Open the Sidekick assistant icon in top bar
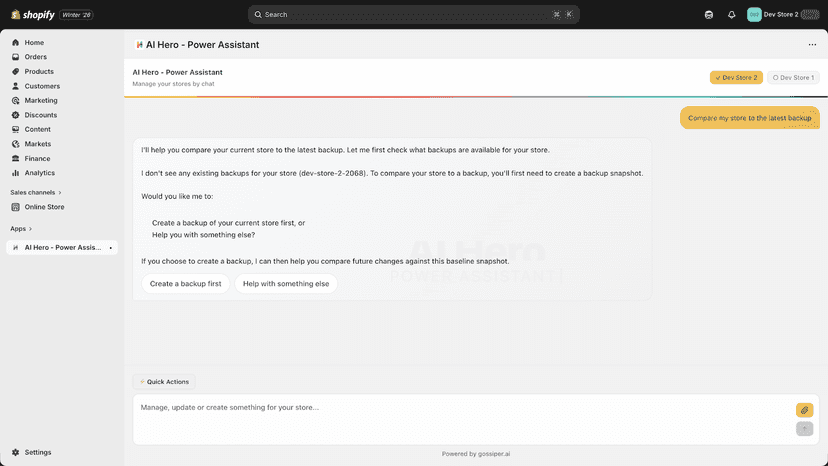The image size is (828, 466). [x=709, y=15]
